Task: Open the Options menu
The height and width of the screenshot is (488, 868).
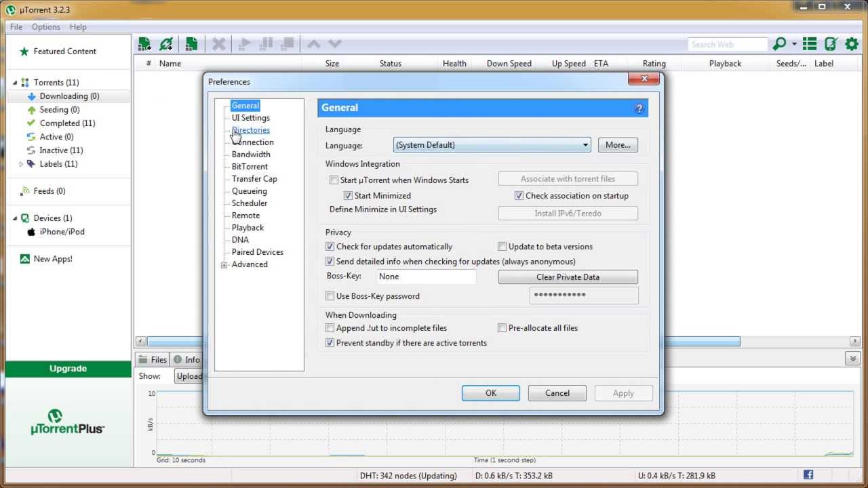Action: coord(46,27)
